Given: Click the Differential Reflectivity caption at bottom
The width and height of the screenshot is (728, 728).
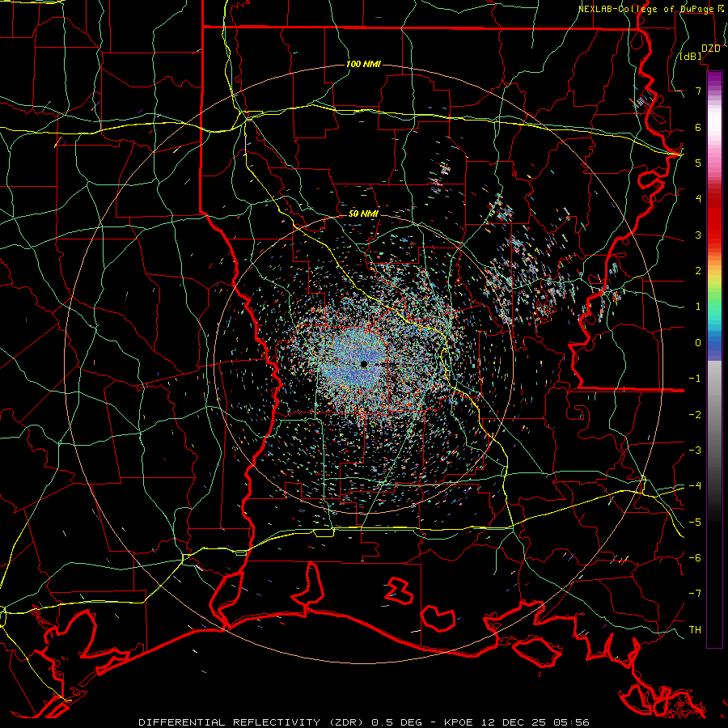Looking at the screenshot, I should click(x=363, y=722).
